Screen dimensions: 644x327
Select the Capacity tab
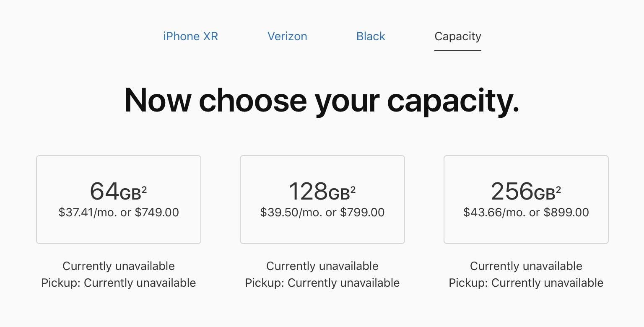(457, 36)
